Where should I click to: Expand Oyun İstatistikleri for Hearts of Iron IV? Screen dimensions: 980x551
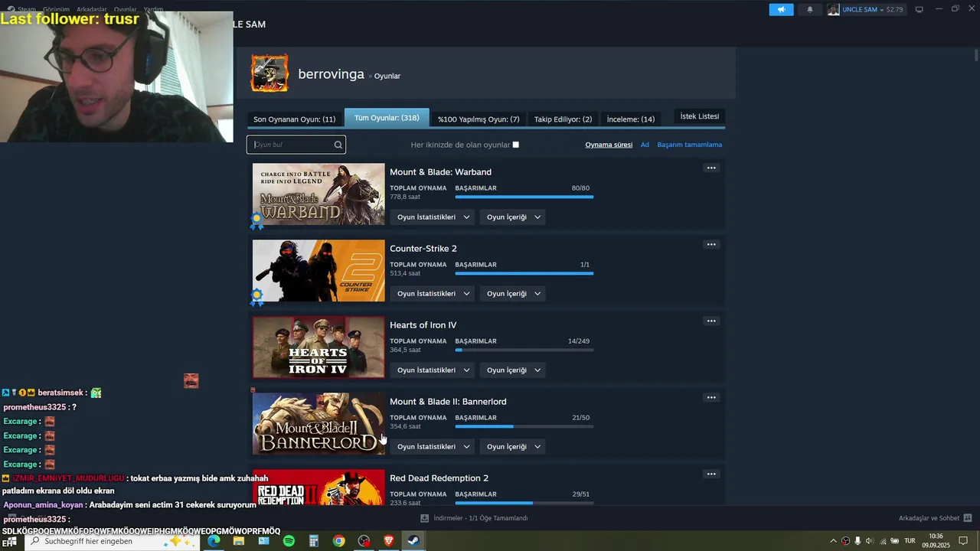click(433, 370)
